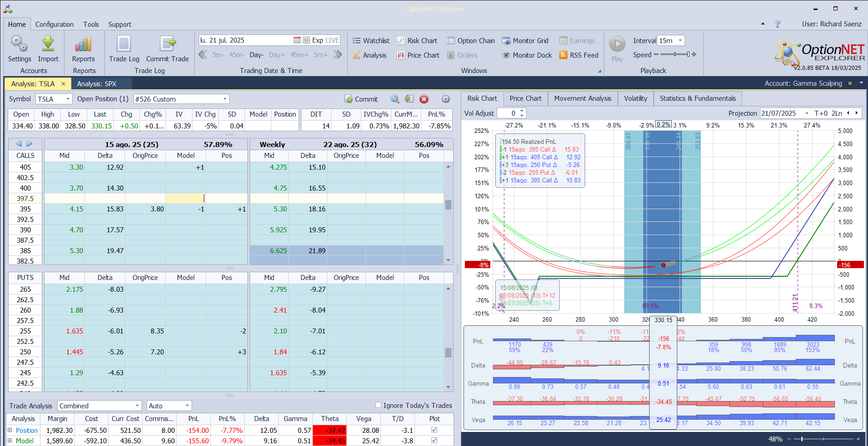Open the Option Chain window
This screenshot has width=868, height=446.
tap(470, 41)
